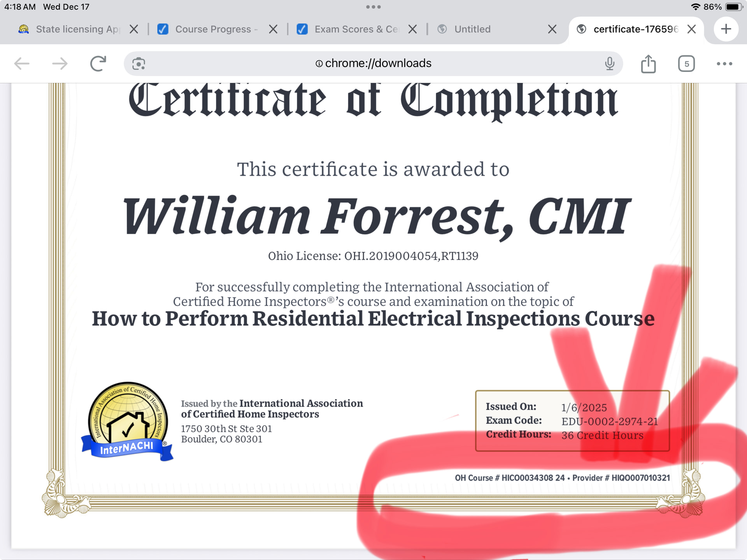Tap the chrome://downloads address bar
This screenshot has height=560, width=747.
(373, 63)
